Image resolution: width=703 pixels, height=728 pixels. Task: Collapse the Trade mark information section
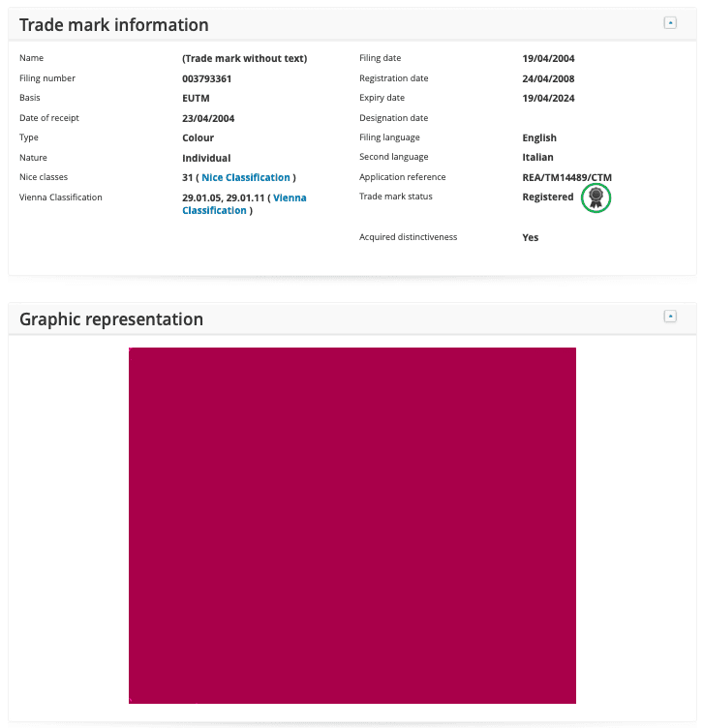click(x=669, y=23)
